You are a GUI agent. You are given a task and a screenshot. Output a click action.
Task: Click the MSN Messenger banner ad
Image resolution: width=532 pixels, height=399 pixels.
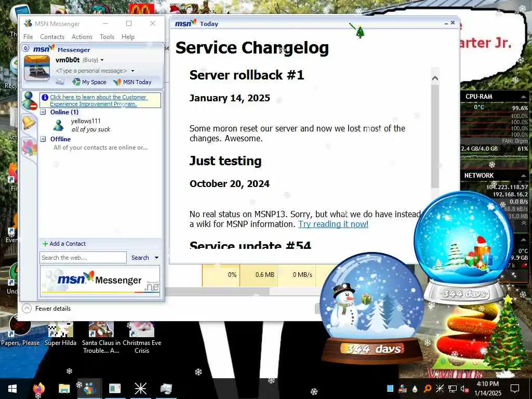pyautogui.click(x=100, y=281)
